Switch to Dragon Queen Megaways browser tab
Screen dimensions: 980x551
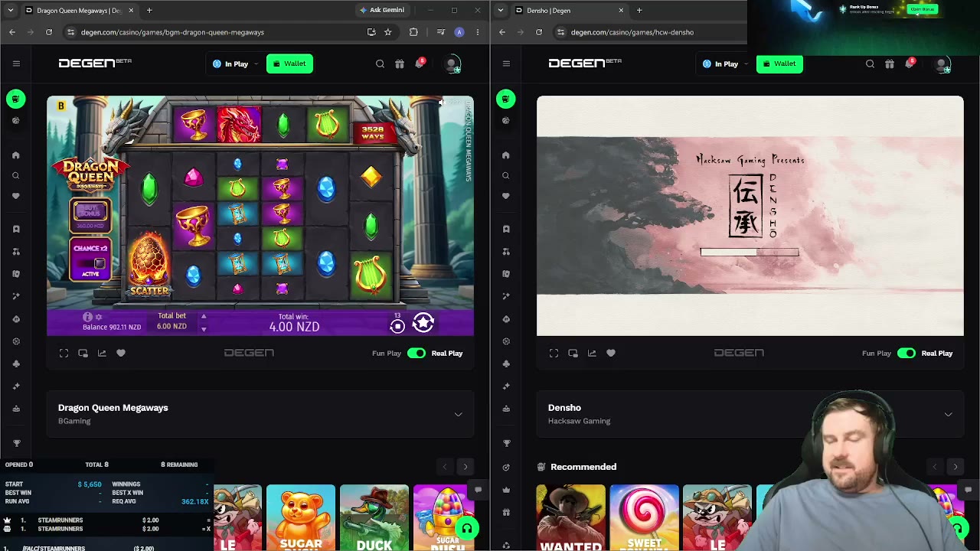pos(79,10)
